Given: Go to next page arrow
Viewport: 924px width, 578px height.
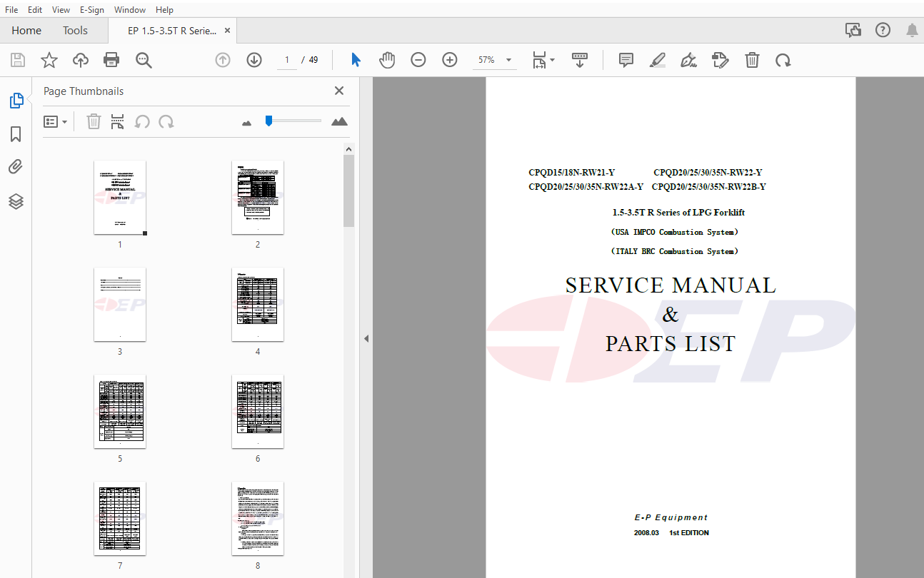Looking at the screenshot, I should 254,60.
